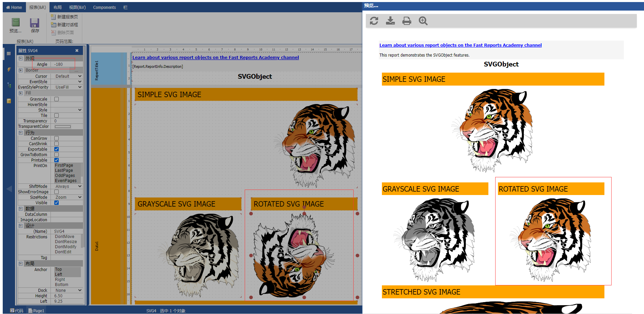Refresh the preview with the reload icon
The width and height of the screenshot is (644, 314).
click(x=374, y=21)
